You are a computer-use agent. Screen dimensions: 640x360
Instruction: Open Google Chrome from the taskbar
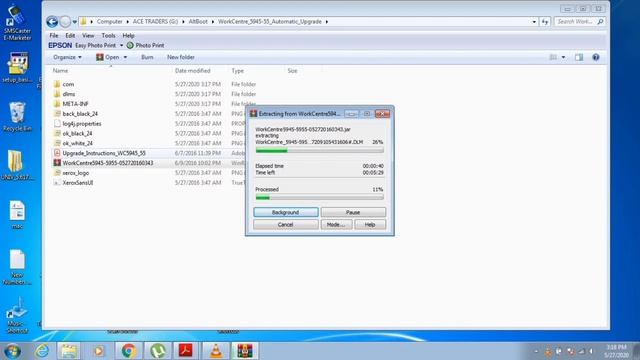pyautogui.click(x=128, y=351)
